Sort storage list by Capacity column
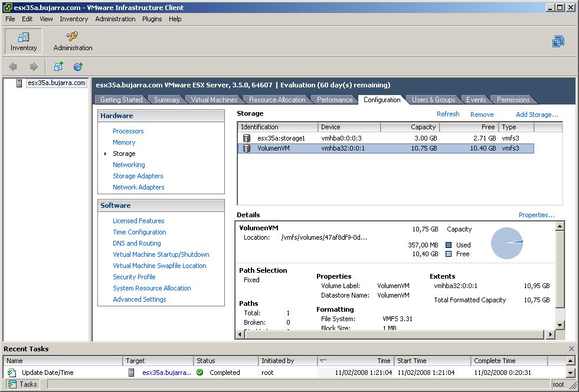The image size is (579, 392). click(x=410, y=127)
